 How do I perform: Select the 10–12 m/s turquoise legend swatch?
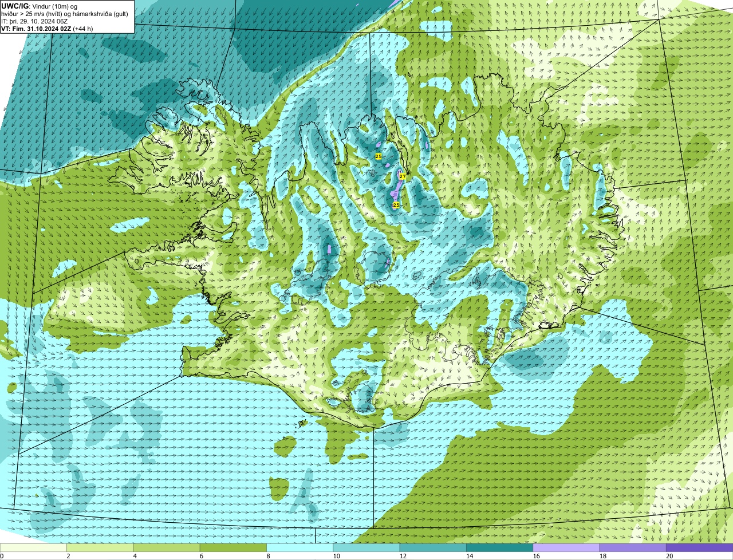pyautogui.click(x=366, y=547)
